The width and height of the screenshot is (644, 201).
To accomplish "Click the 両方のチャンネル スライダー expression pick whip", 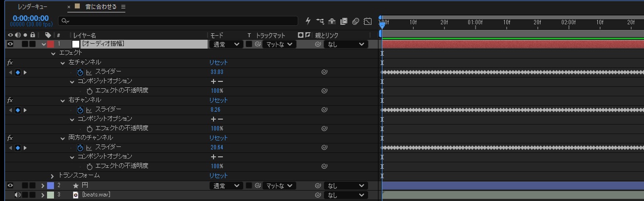I will [x=324, y=147].
